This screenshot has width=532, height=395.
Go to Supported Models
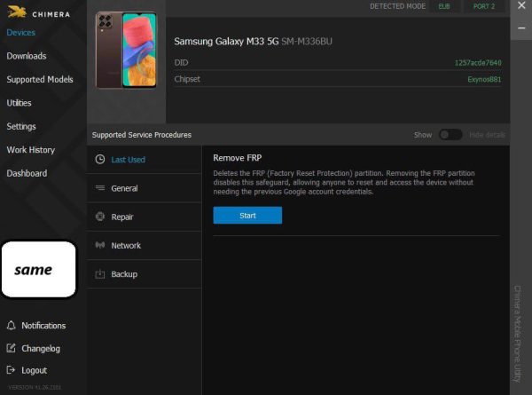coord(40,80)
